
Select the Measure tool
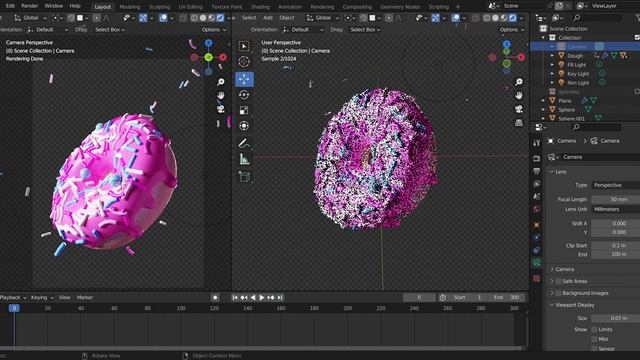244,159
